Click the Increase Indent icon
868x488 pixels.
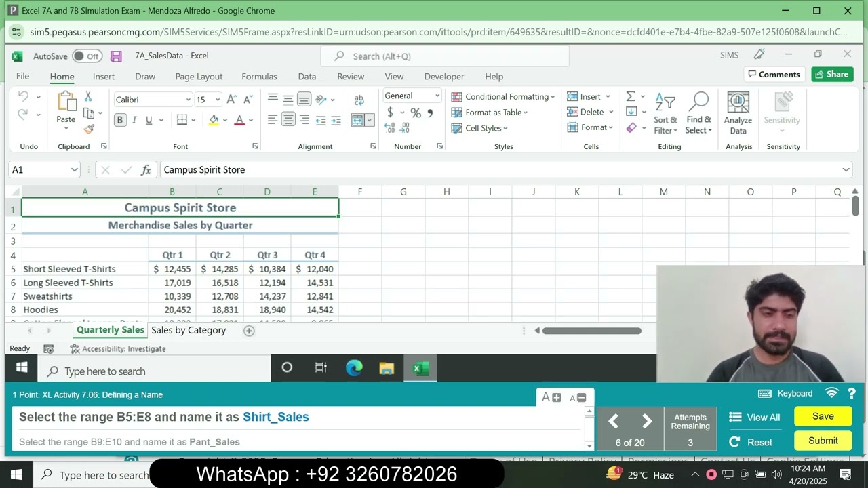pos(336,120)
